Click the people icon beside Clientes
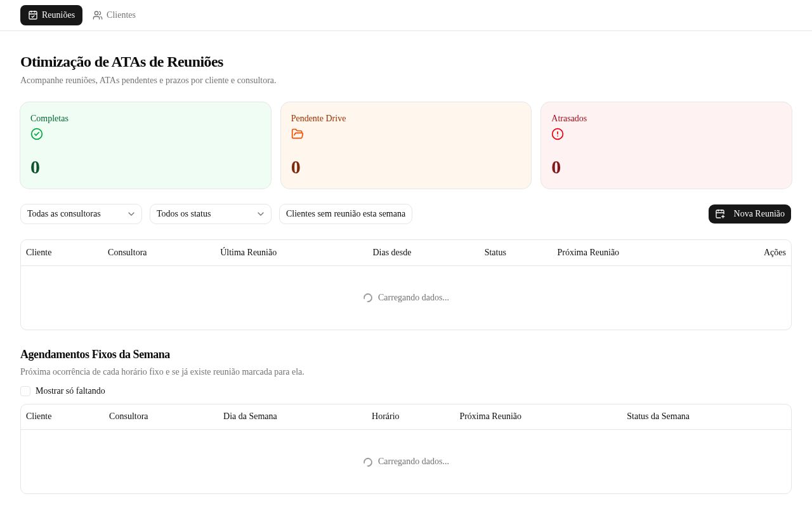 [x=98, y=15]
